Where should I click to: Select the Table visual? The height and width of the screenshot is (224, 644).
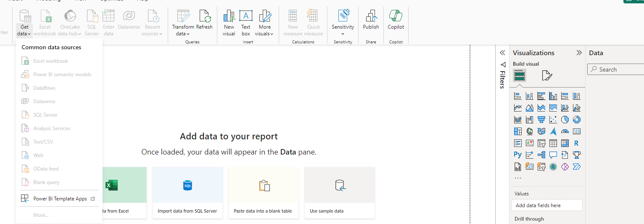pyautogui.click(x=553, y=143)
